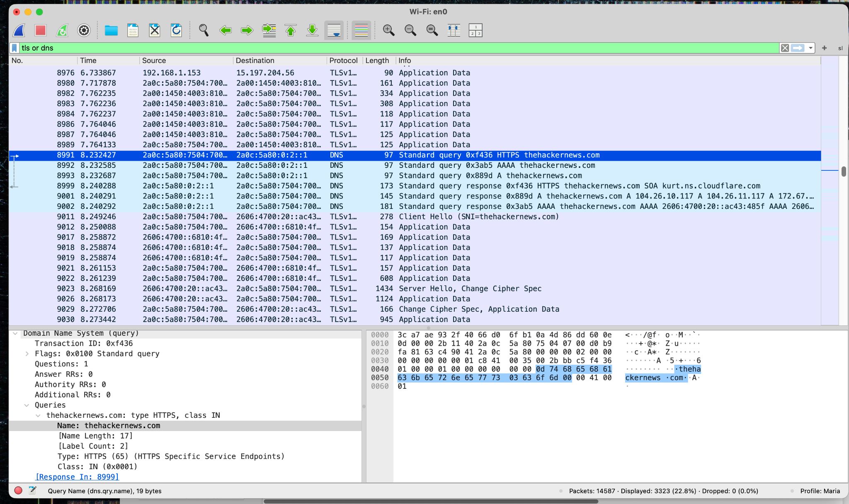Screen dimensions: 849x504
Task: Toggle packet list colorization
Action: 361,30
